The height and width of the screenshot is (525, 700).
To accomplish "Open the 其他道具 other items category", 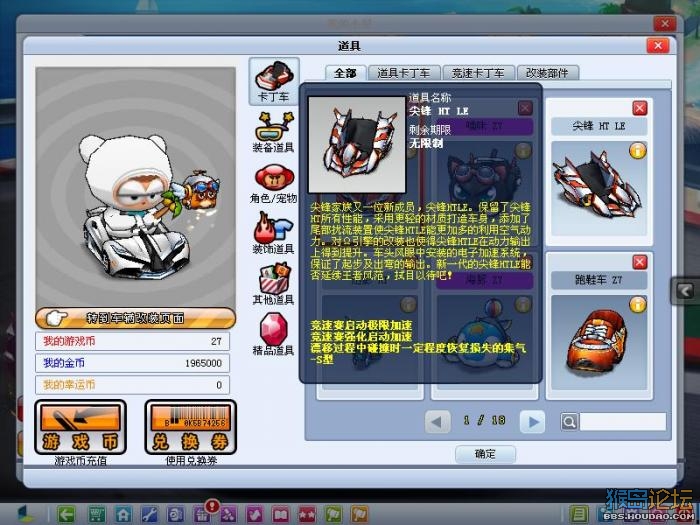I will (274, 284).
